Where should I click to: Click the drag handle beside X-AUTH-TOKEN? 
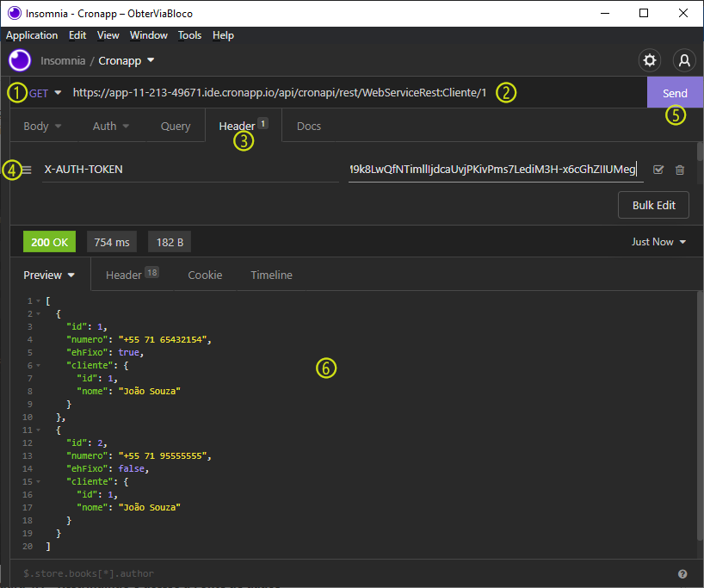pyautogui.click(x=27, y=170)
